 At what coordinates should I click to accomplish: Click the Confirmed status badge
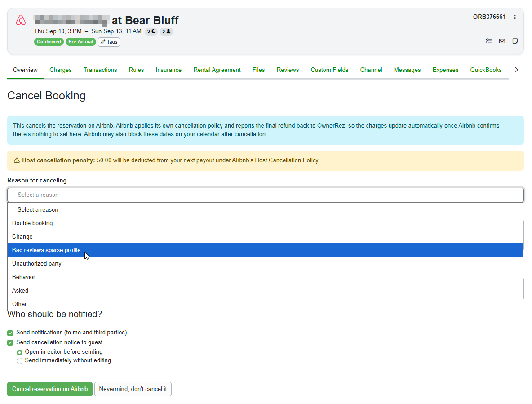(x=49, y=42)
